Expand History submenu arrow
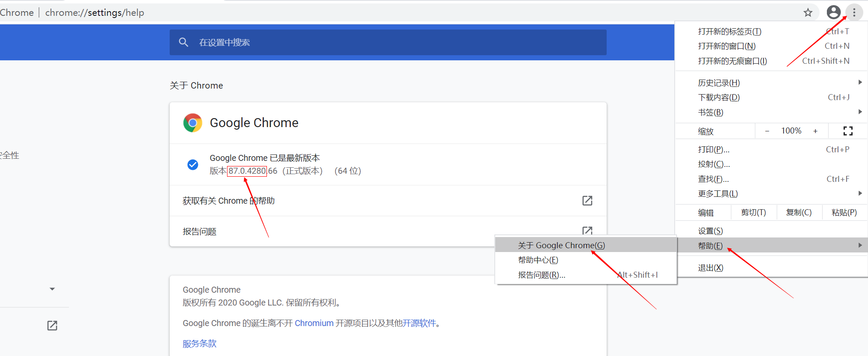This screenshot has height=356, width=868. (860, 82)
